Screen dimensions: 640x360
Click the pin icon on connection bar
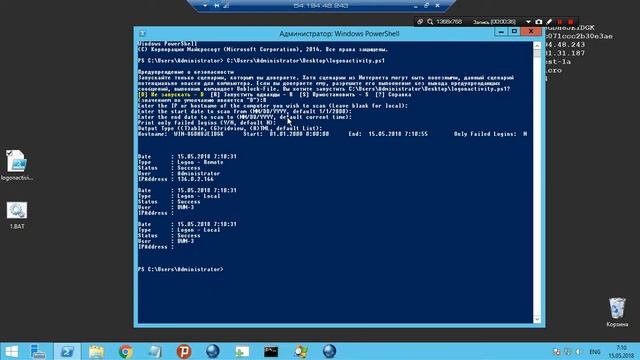(x=216, y=6)
